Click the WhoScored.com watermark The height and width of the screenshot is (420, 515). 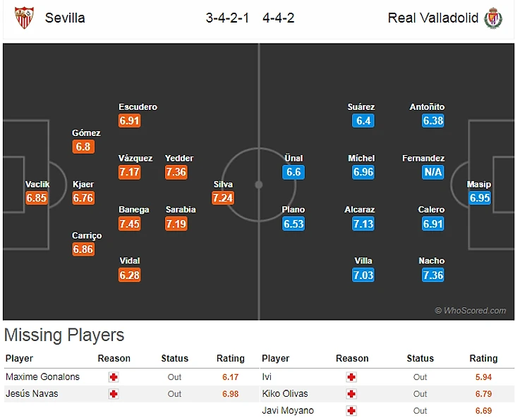pyautogui.click(x=471, y=310)
